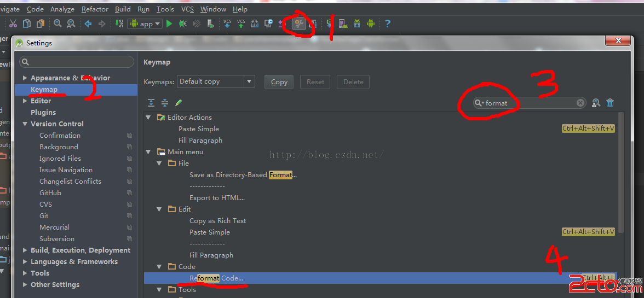
Task: Click the VCS commit changes icon
Action: (x=241, y=24)
